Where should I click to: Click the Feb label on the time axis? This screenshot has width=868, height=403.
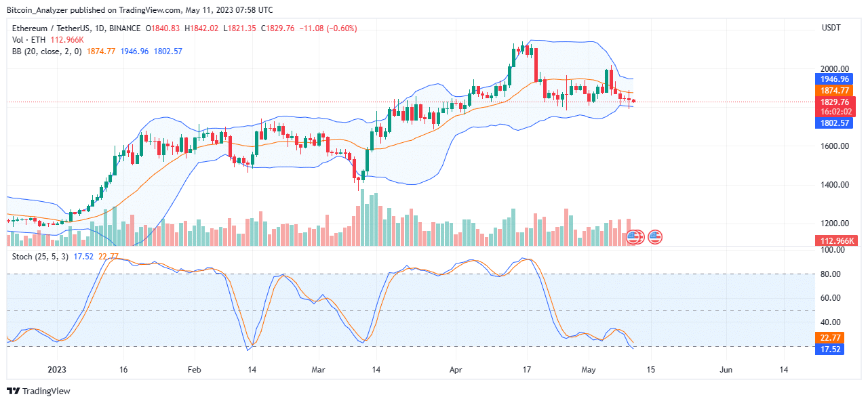(x=195, y=370)
